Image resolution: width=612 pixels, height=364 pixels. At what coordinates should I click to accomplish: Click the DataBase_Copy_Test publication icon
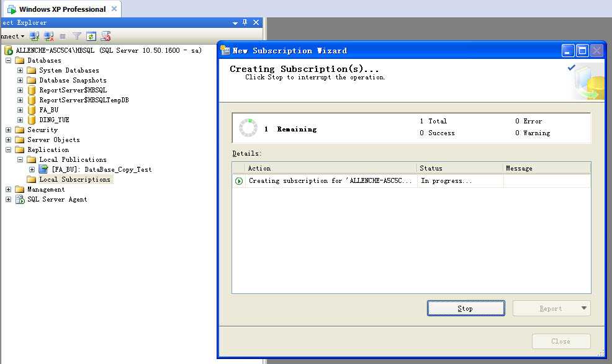[x=43, y=169]
